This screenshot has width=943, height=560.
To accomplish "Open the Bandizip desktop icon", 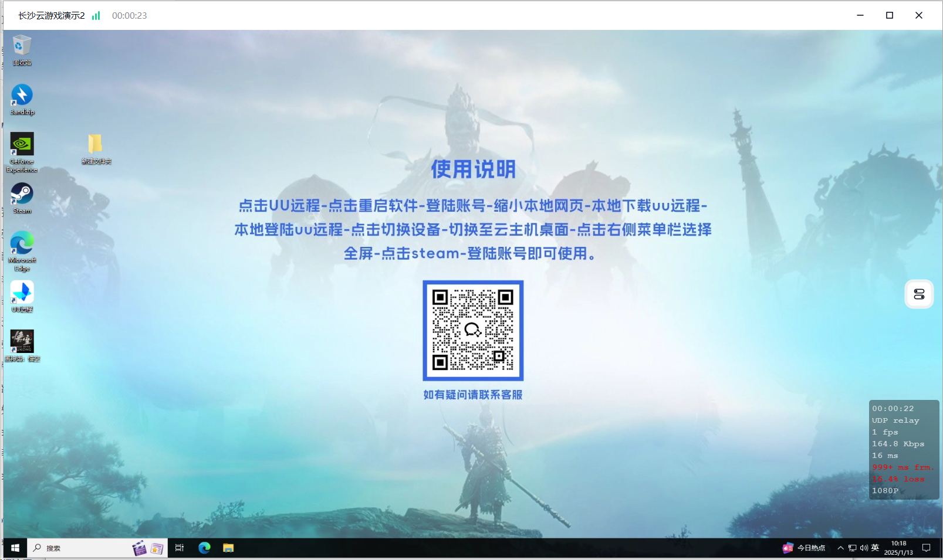I will pyautogui.click(x=22, y=99).
